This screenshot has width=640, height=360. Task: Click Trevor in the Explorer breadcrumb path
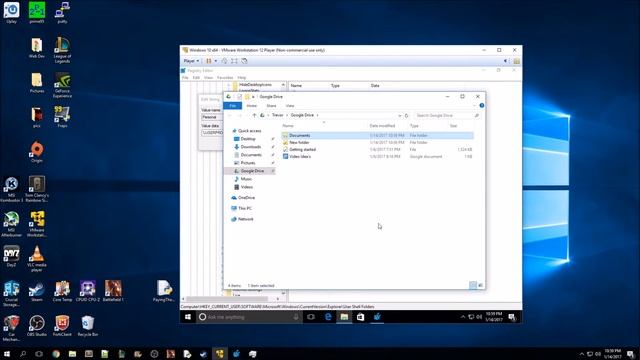pos(278,115)
